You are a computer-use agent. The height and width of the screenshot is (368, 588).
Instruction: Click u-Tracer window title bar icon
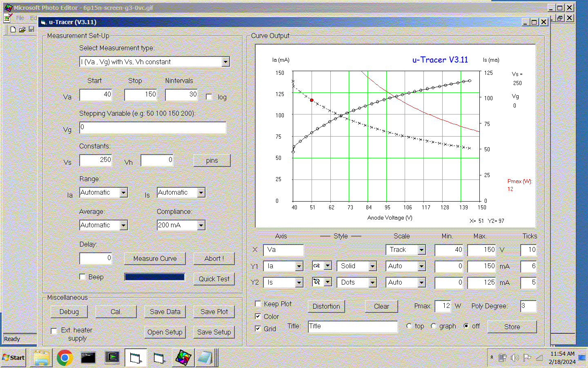(43, 22)
